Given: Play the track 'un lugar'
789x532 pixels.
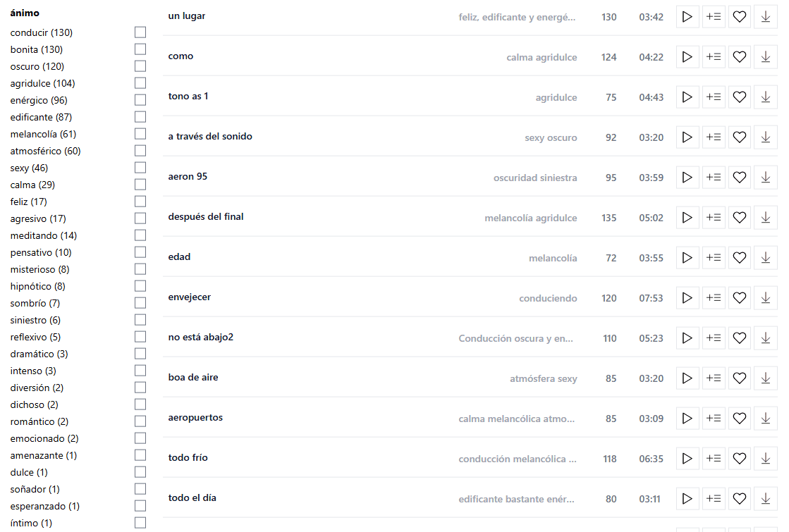Looking at the screenshot, I should pyautogui.click(x=687, y=17).
